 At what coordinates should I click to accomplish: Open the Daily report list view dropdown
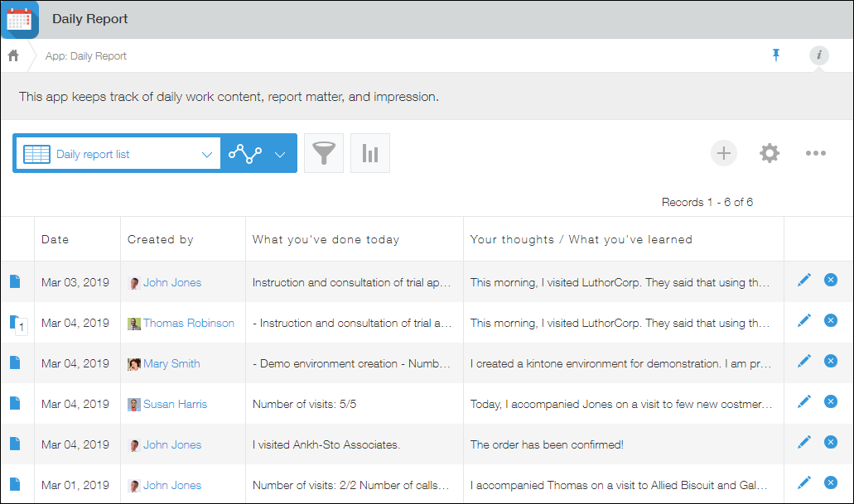(116, 153)
